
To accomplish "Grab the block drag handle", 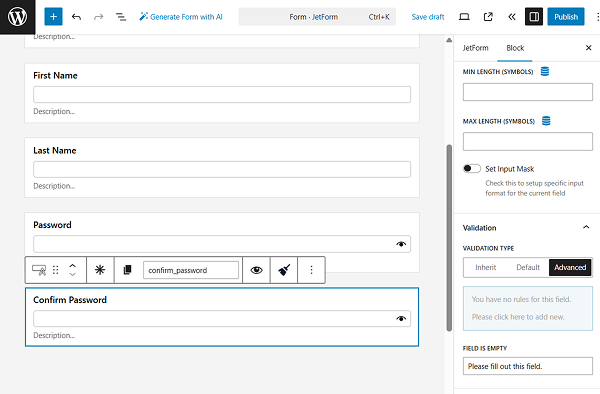I will [x=55, y=270].
